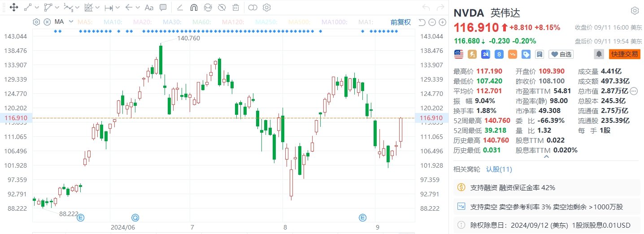Add a comment bubble annotation
Screen dimensions: 644x234
tap(163, 7)
